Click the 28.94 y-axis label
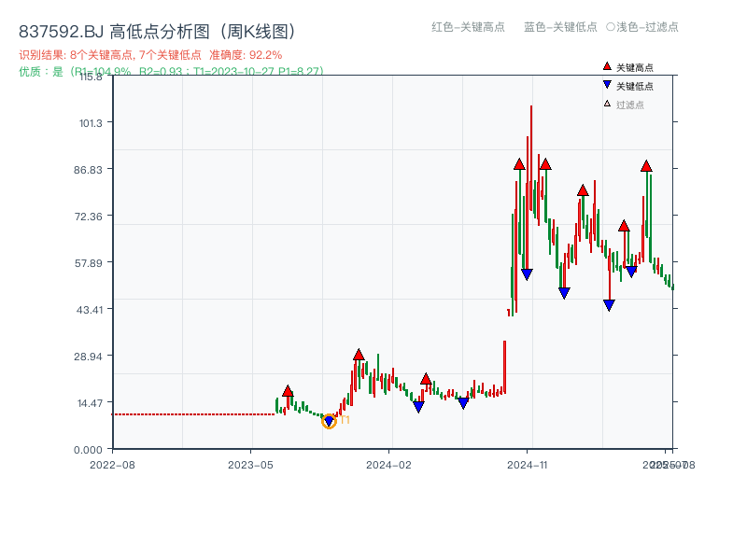Viewport: 747px width, 560px height. click(88, 357)
